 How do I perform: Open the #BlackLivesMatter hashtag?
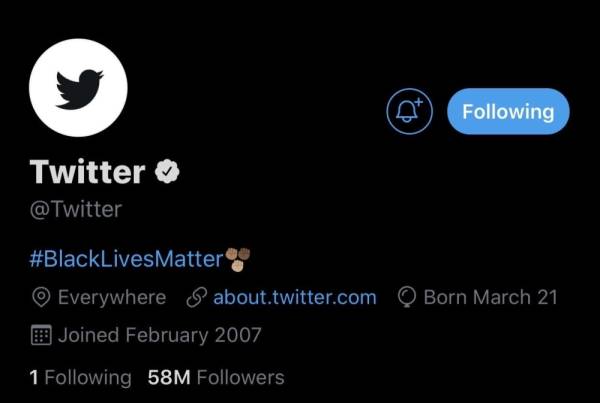point(125,259)
